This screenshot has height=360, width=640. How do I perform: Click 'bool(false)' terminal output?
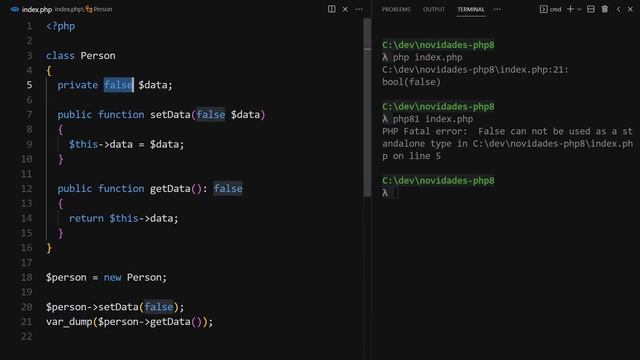coord(411,82)
